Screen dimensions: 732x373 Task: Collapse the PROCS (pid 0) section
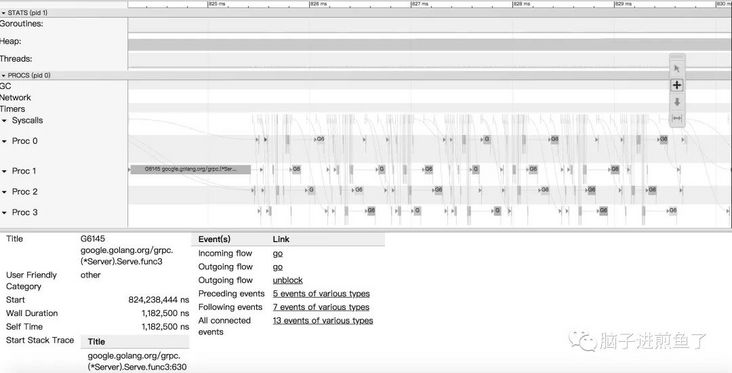click(4, 75)
